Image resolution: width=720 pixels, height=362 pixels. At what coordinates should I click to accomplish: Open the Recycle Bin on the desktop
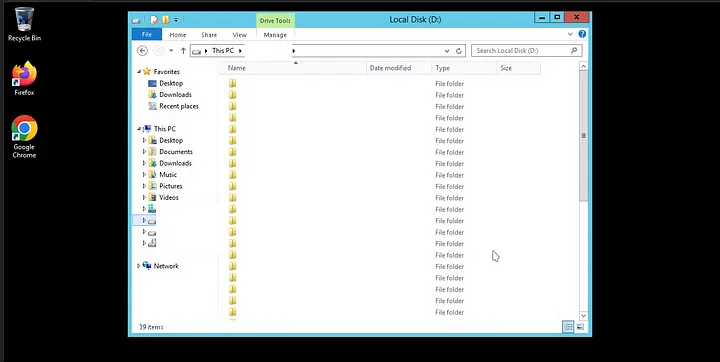[24, 24]
